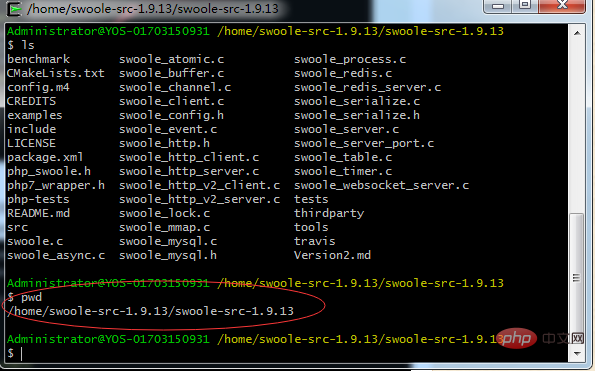Click the vertical scrollbar thumb

coord(577,278)
